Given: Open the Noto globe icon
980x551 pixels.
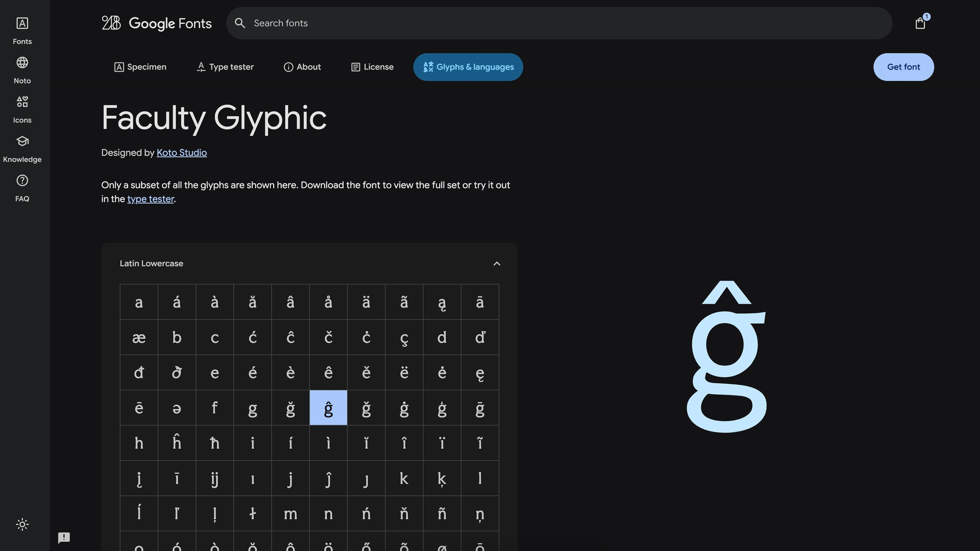Looking at the screenshot, I should click(x=22, y=70).
